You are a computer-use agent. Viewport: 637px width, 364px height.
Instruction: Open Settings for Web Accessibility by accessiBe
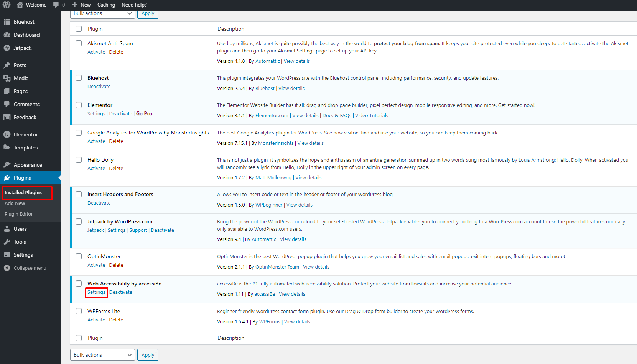(x=96, y=292)
